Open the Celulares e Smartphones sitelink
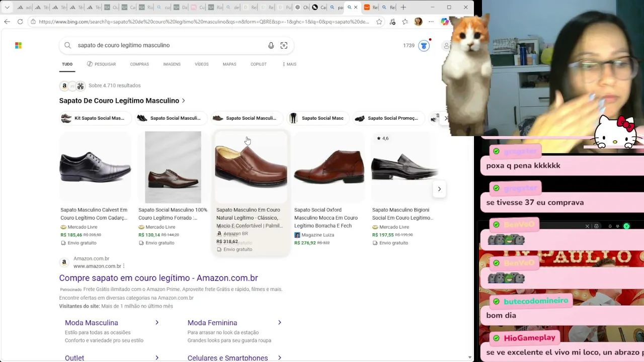 (227, 358)
